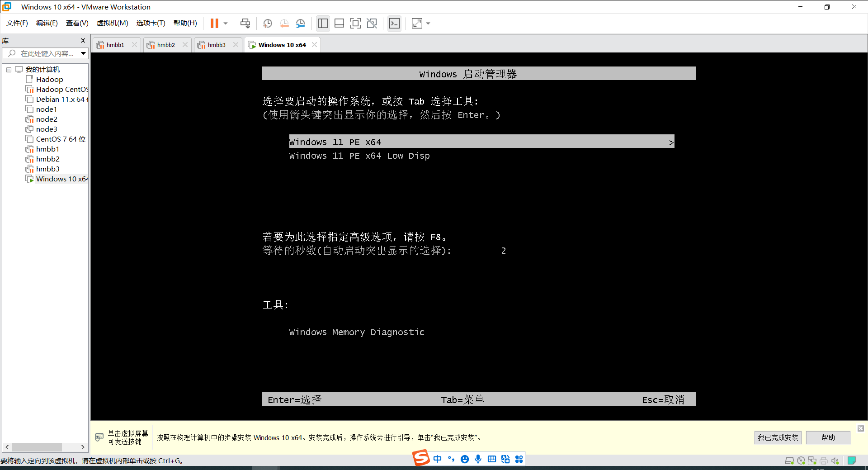Pause the VM with the orange pause button
This screenshot has height=470, width=868.
[214, 23]
